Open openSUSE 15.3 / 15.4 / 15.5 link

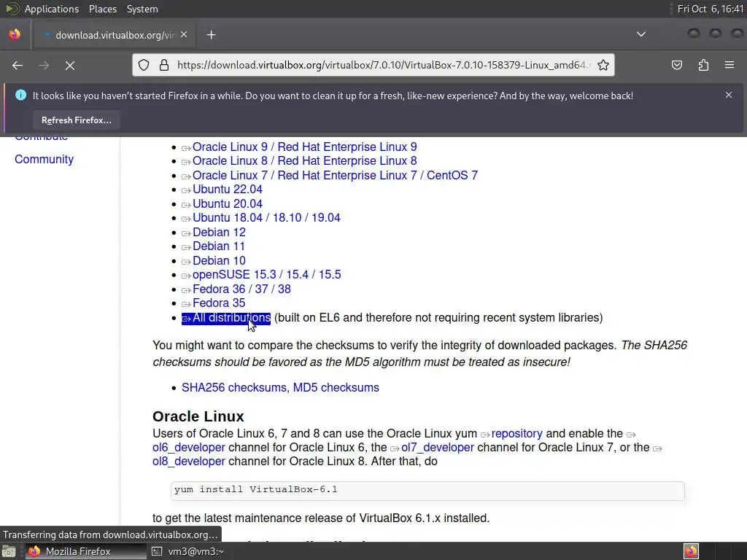point(267,275)
